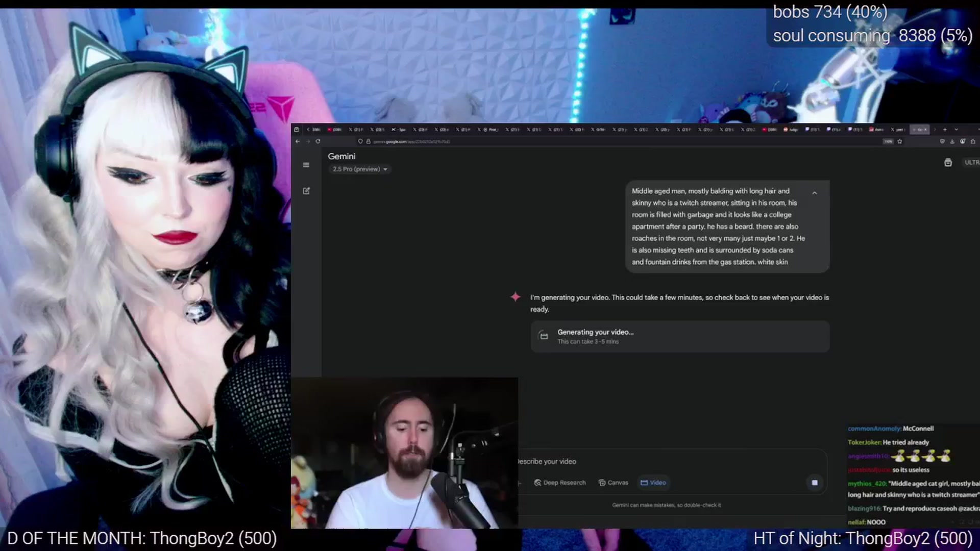Select the Canvas option
The height and width of the screenshot is (551, 980).
coord(613,483)
